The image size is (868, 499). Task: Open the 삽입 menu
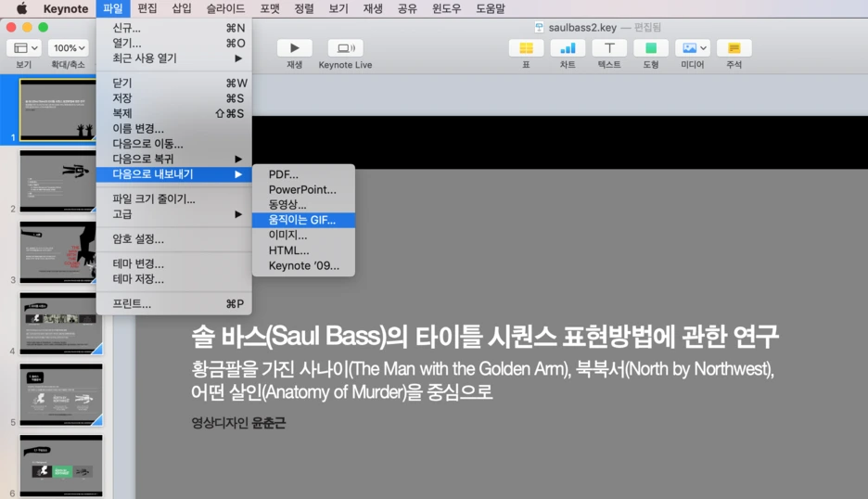point(182,8)
